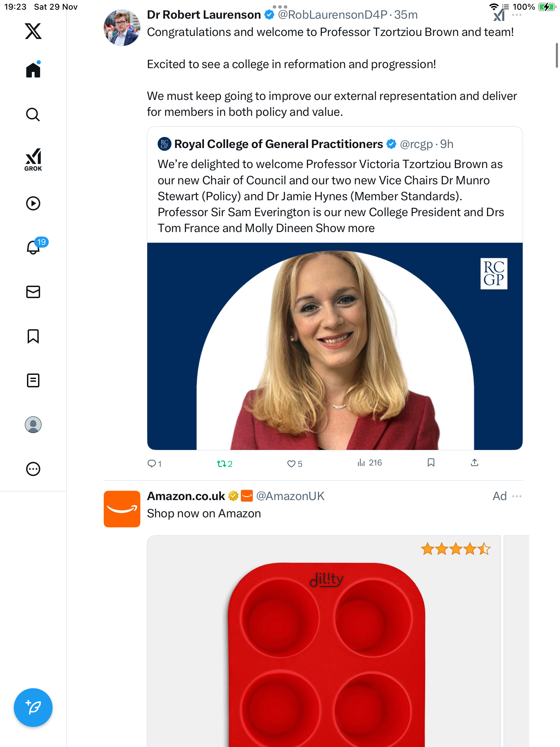Tap the blue compose post button

33,708
